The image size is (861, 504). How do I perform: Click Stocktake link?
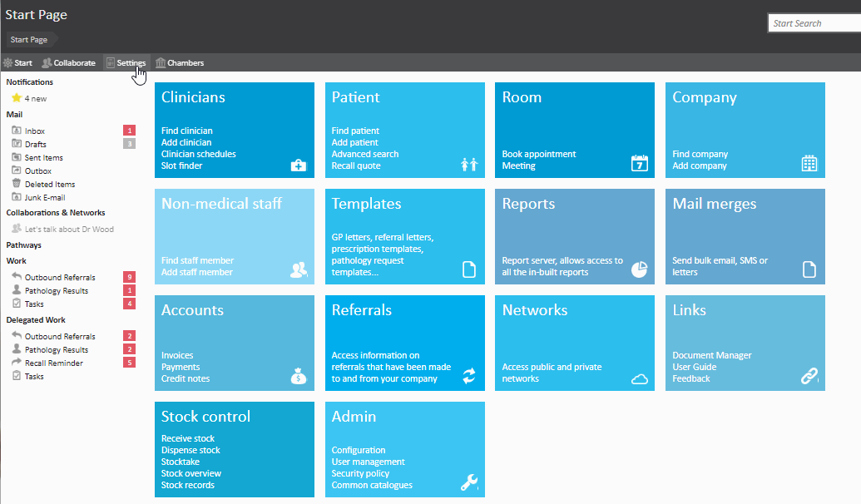pos(181,462)
